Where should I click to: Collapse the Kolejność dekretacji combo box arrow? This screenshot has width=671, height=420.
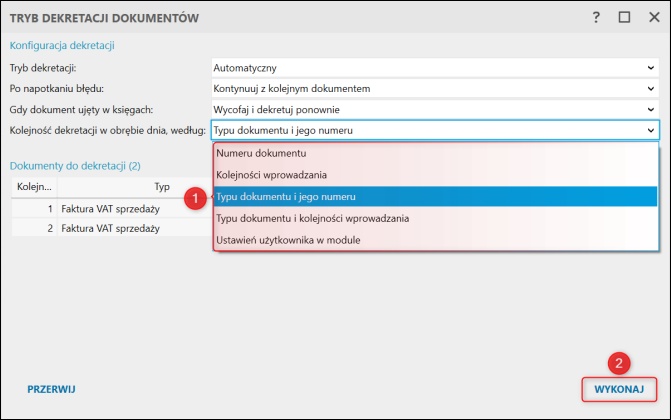(x=650, y=130)
